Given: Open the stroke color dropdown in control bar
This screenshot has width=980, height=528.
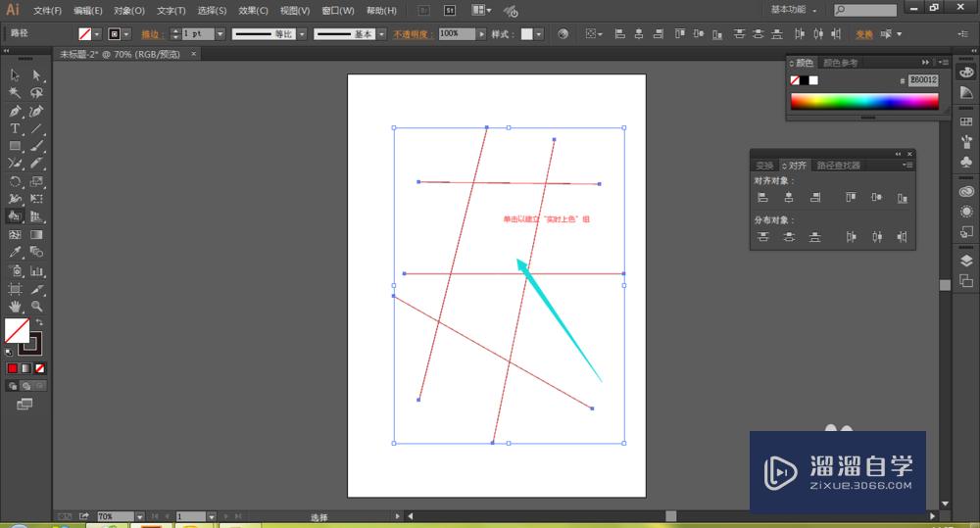Looking at the screenshot, I should [x=126, y=33].
